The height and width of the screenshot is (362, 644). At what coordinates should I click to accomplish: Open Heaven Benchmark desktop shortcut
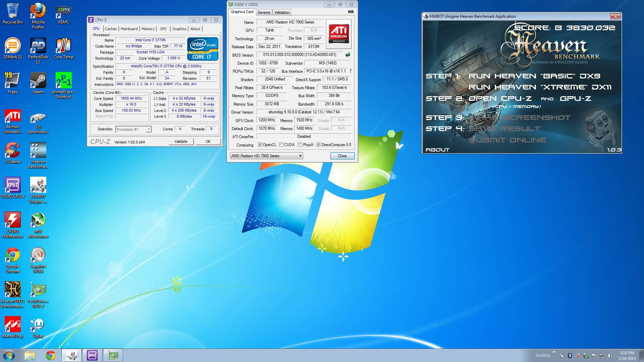click(38, 156)
